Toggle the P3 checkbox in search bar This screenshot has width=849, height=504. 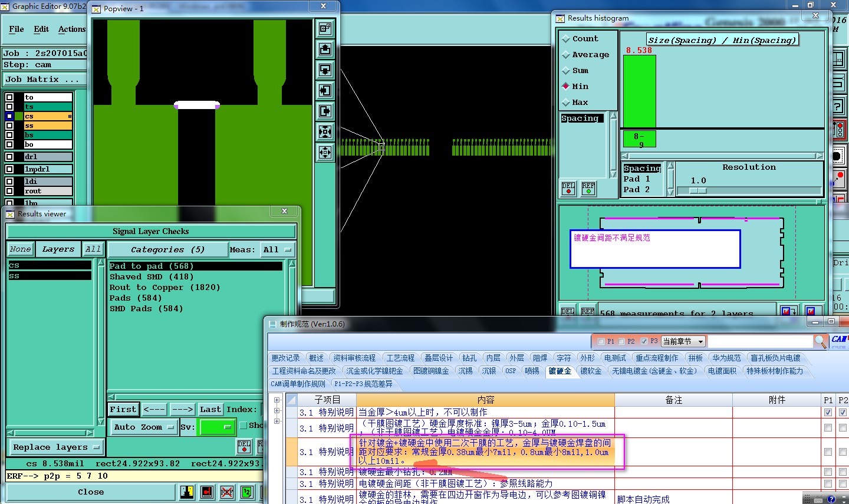644,341
